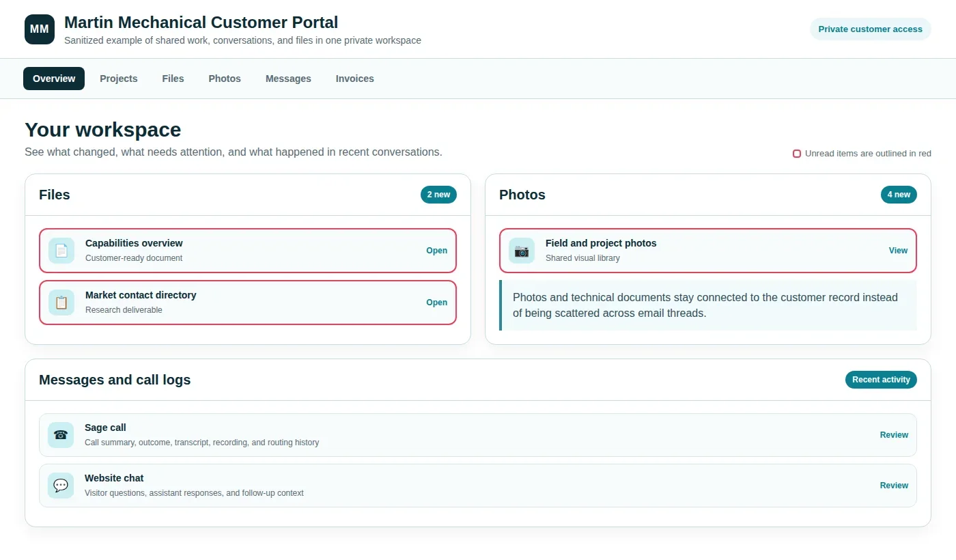Review the Sage call log

[x=894, y=435]
